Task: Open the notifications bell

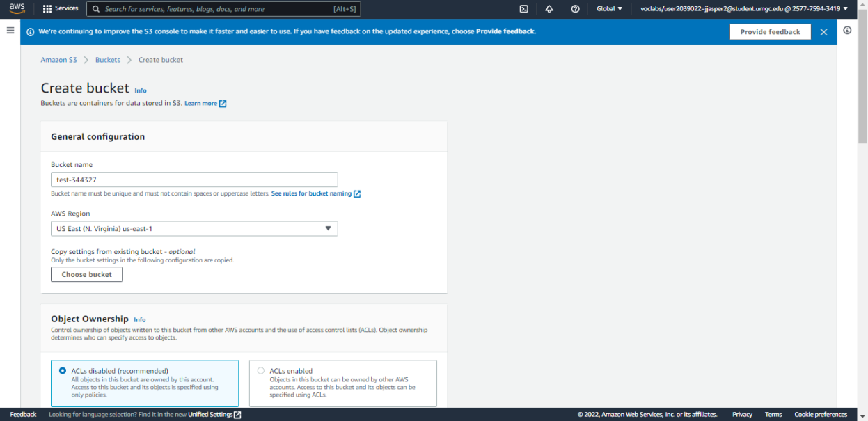Action: pos(549,9)
